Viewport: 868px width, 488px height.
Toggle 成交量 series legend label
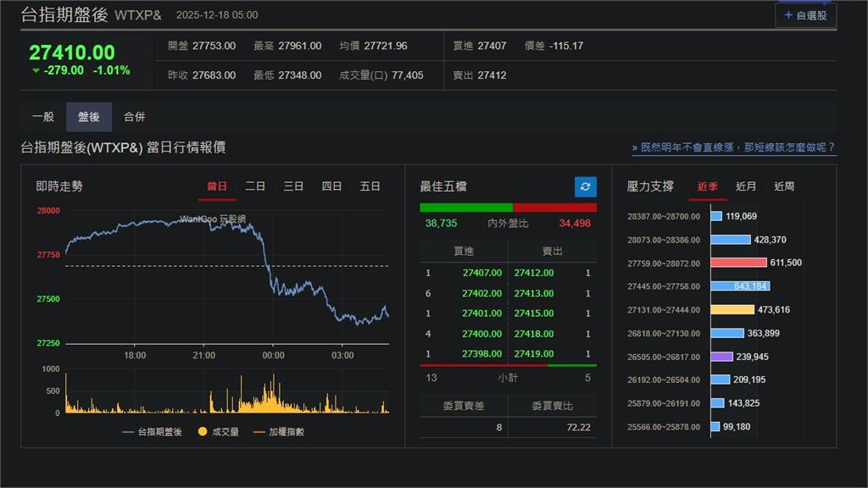pos(225,432)
